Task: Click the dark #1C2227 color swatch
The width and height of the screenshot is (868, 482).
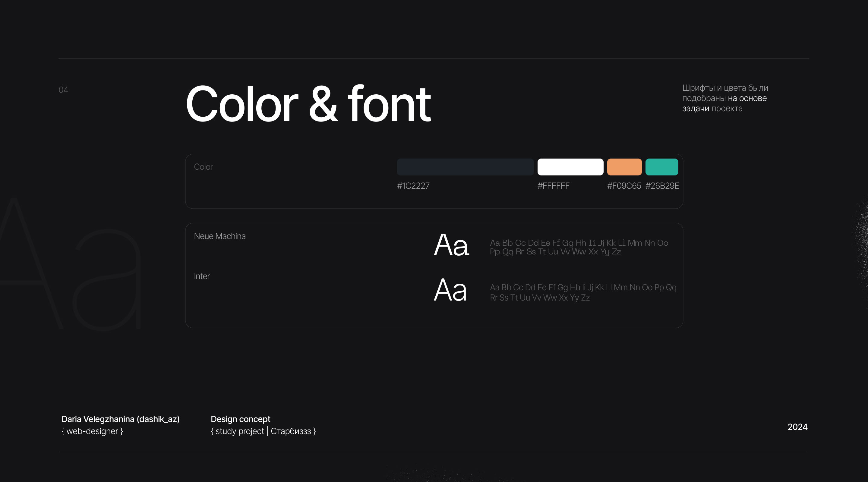Action: pos(465,167)
